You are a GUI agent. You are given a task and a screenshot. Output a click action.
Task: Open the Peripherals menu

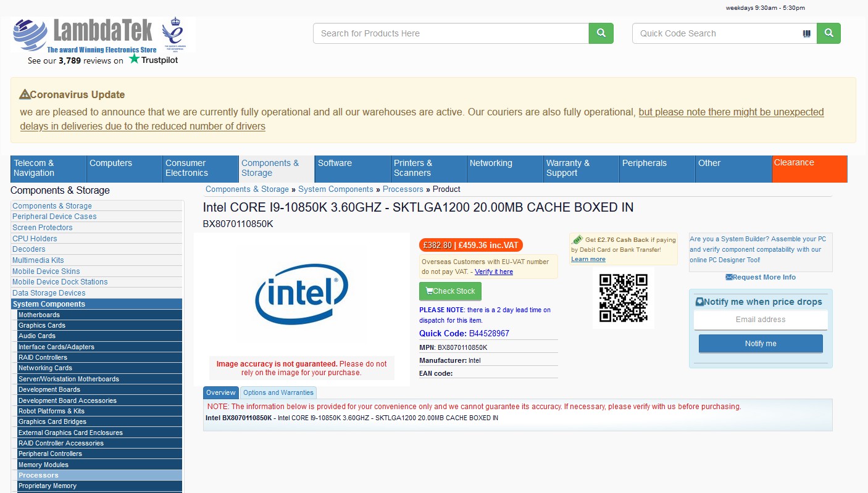(657, 168)
